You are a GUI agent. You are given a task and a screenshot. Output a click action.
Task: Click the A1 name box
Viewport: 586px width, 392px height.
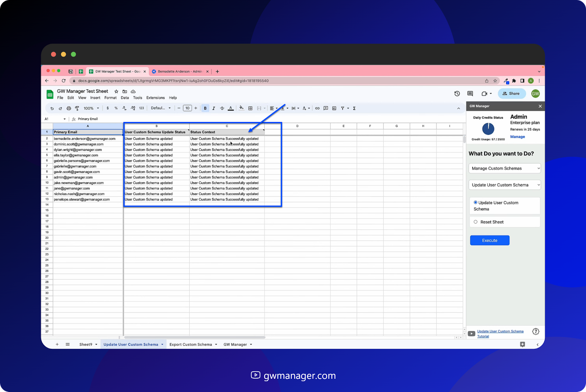[55, 119]
